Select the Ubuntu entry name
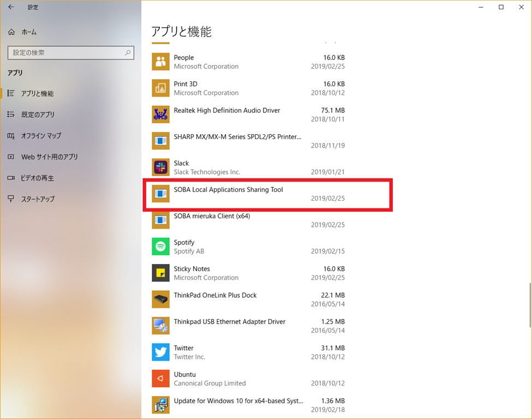Screen dimensions: 532x419 pos(184,375)
